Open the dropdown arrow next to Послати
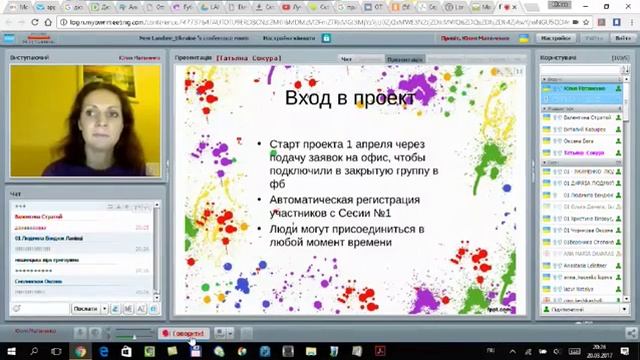The width and height of the screenshot is (640, 360). click(x=104, y=309)
